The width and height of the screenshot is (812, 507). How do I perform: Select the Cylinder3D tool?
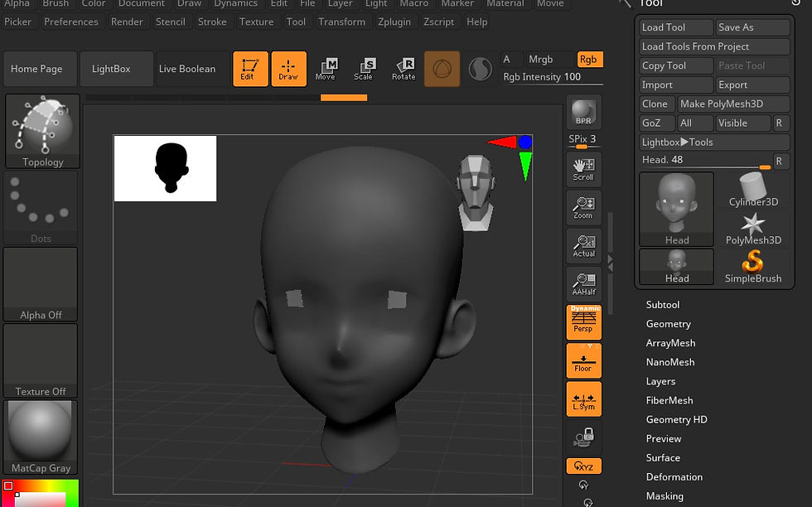point(753,190)
